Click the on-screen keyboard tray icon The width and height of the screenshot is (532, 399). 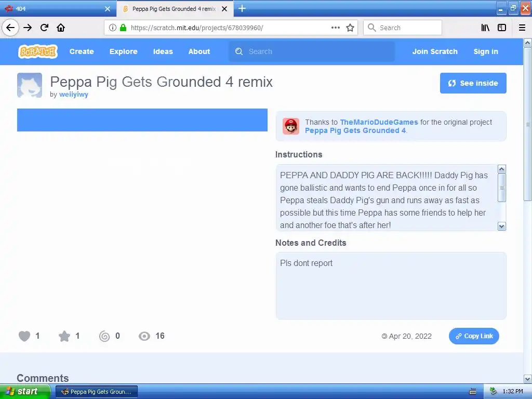point(472,392)
